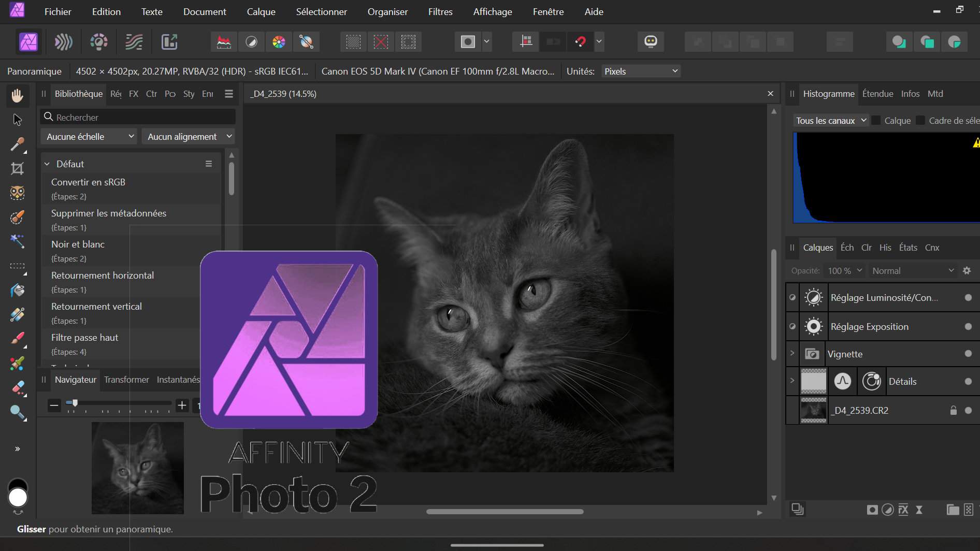Open the Develop Persona icon
This screenshot has height=551, width=980.
(x=99, y=41)
